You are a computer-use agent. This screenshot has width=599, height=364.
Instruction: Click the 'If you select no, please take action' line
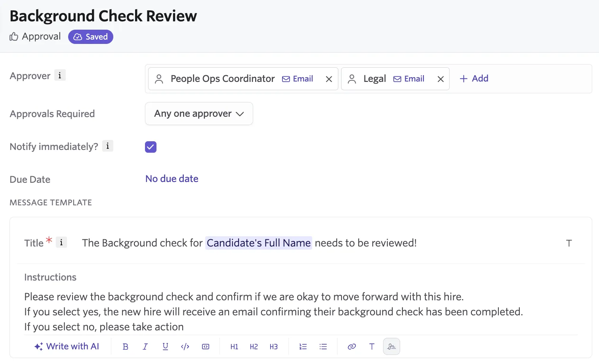point(104,327)
